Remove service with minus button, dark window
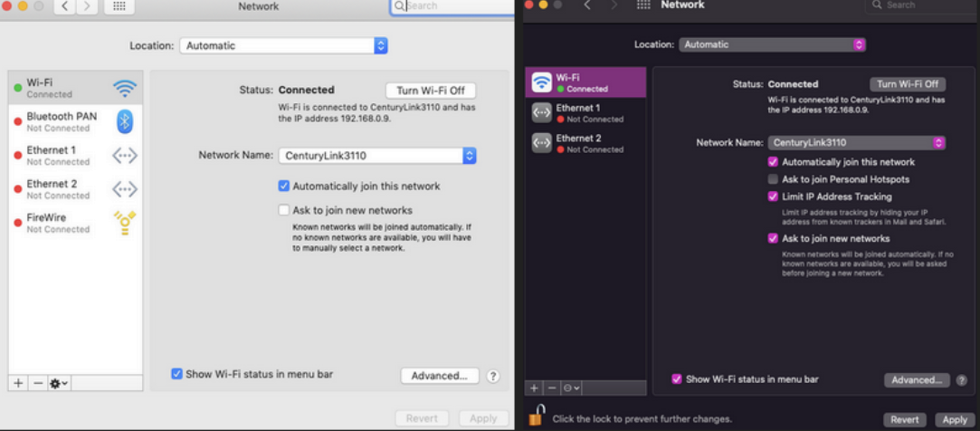 (x=552, y=388)
